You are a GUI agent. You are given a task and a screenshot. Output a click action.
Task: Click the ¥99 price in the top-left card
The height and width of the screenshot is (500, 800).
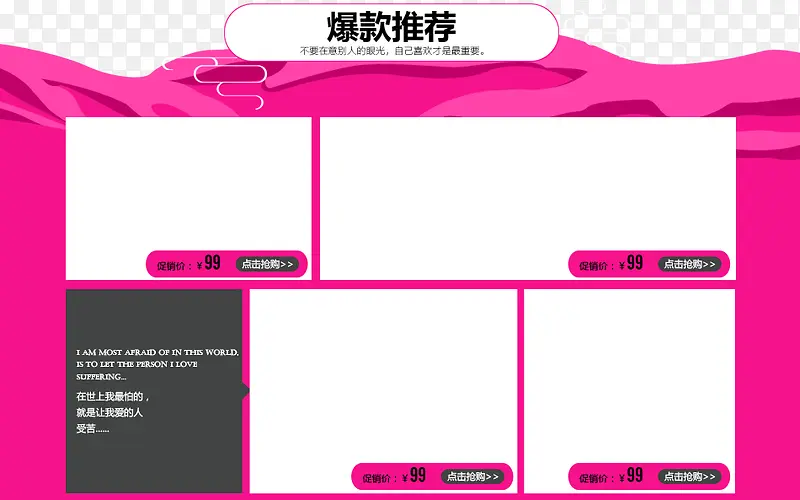[x=209, y=263]
